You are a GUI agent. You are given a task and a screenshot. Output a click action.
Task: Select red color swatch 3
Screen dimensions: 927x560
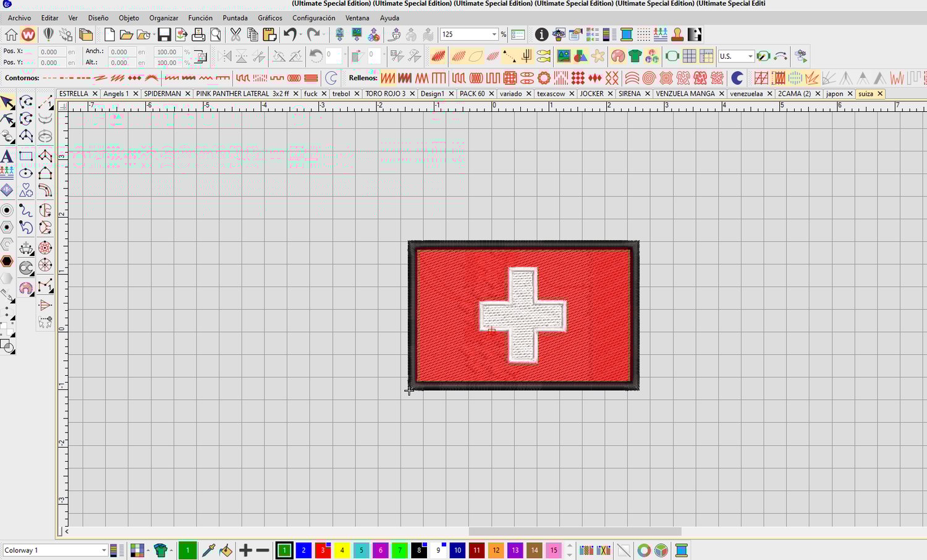tap(323, 550)
